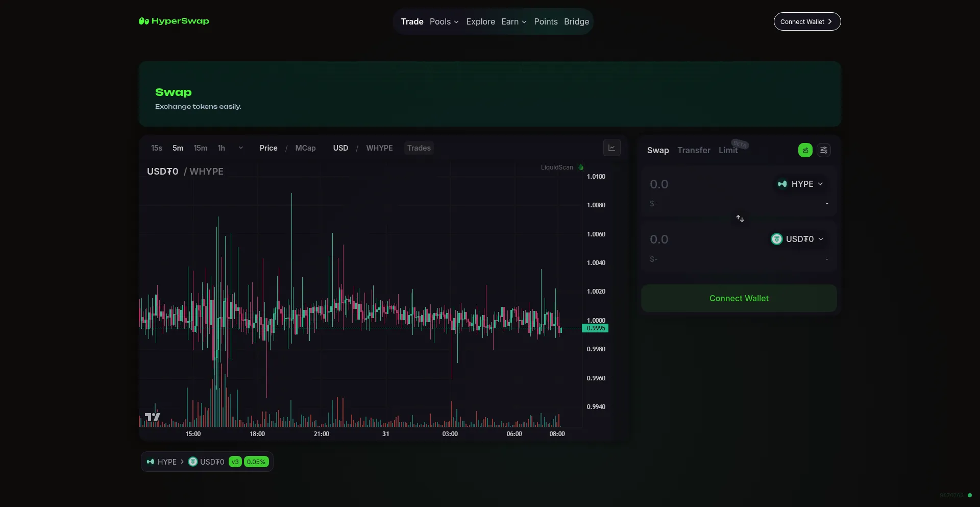Click the 0.05% fee badge
Image resolution: width=980 pixels, height=507 pixels.
click(x=256, y=462)
